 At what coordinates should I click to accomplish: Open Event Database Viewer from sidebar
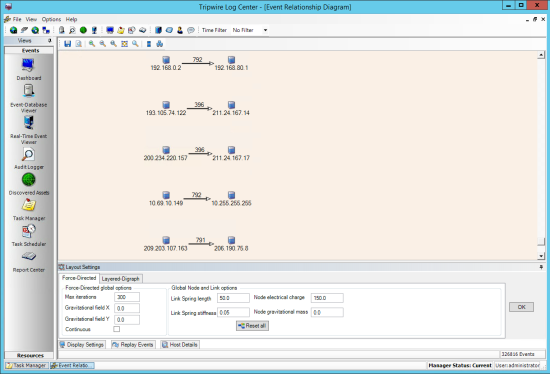[x=28, y=98]
